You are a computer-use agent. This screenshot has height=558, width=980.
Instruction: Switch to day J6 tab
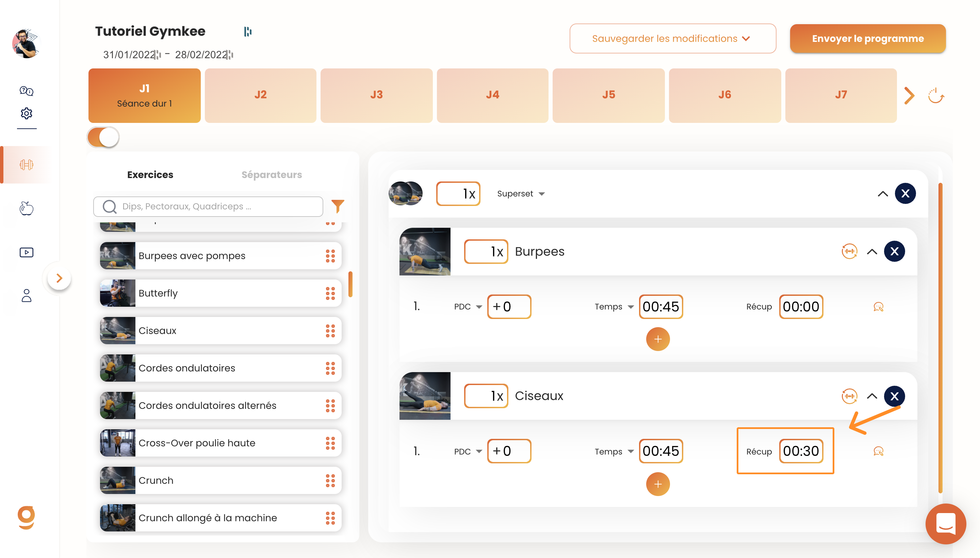tap(724, 95)
